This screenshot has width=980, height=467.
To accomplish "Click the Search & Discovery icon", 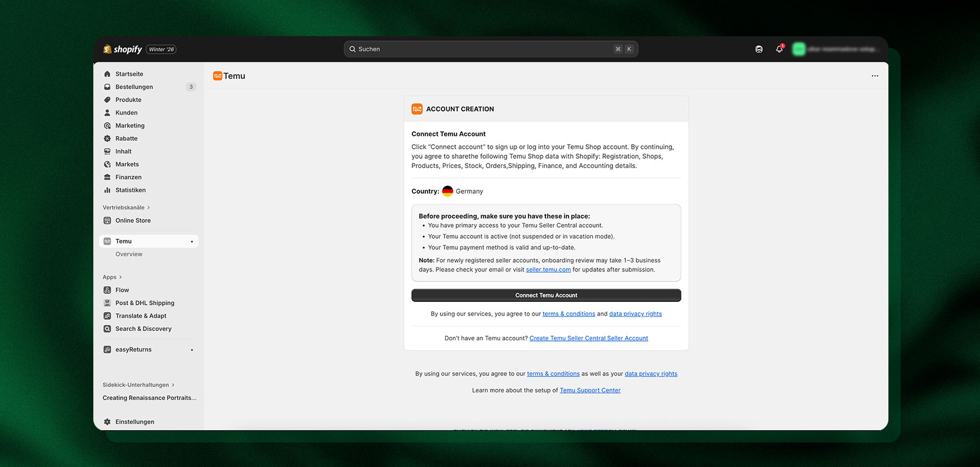I will point(107,329).
